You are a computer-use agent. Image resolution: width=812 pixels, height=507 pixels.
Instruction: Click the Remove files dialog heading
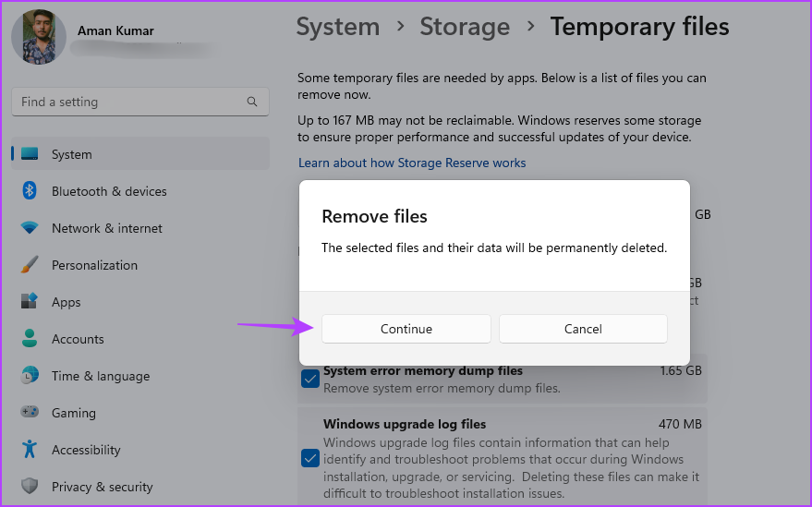pos(374,216)
